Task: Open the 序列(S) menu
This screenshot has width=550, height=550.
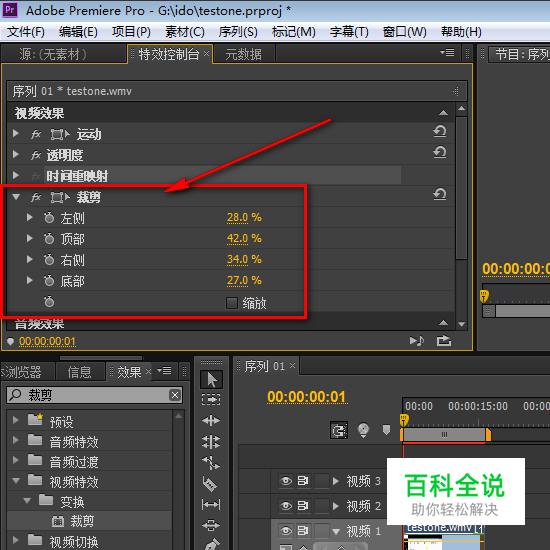Action: coord(238,32)
